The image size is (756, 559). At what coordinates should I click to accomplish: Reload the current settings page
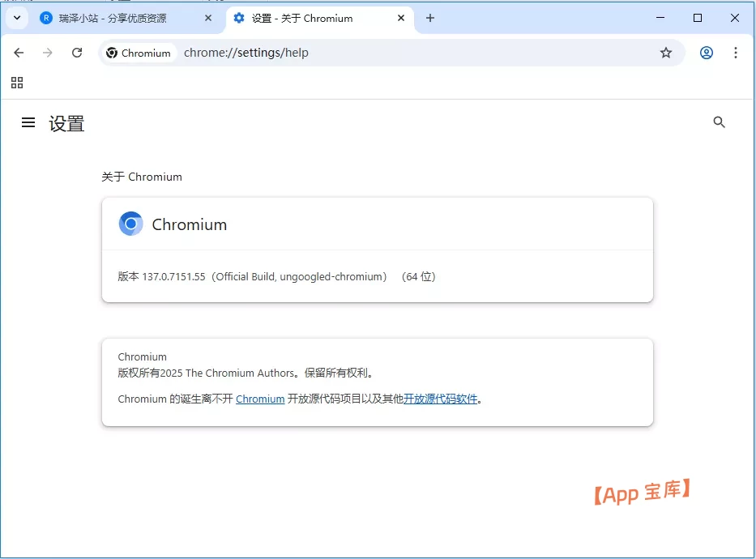77,53
